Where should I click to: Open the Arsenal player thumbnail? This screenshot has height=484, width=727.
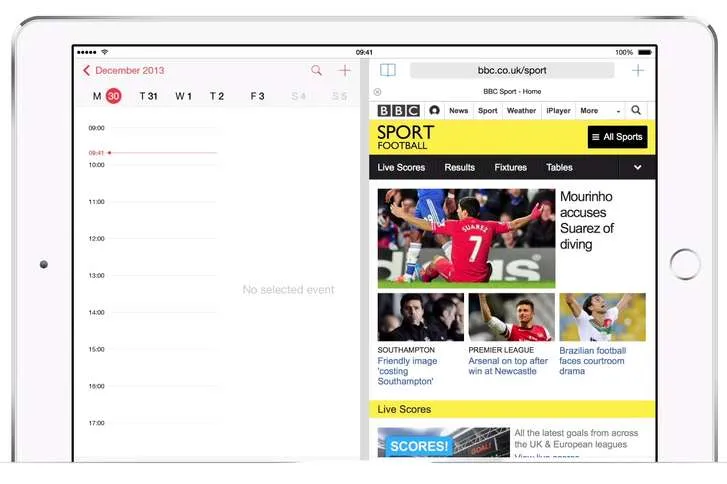(511, 317)
